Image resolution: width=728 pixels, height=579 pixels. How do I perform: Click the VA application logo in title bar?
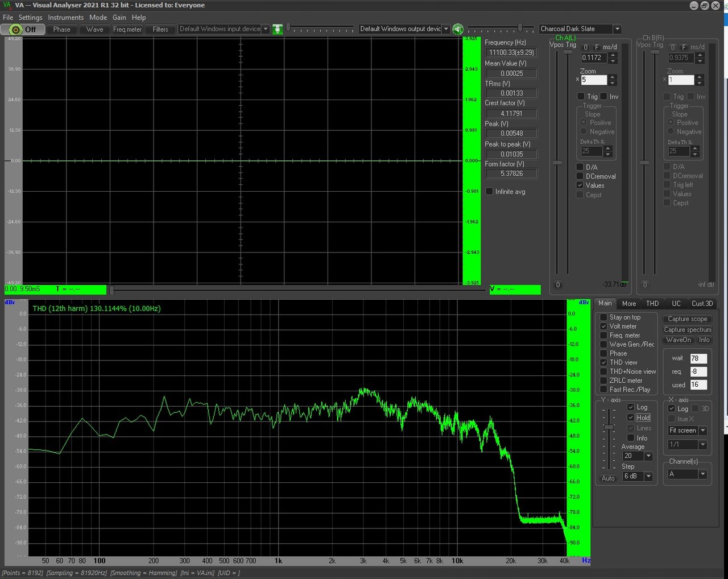coord(7,5)
